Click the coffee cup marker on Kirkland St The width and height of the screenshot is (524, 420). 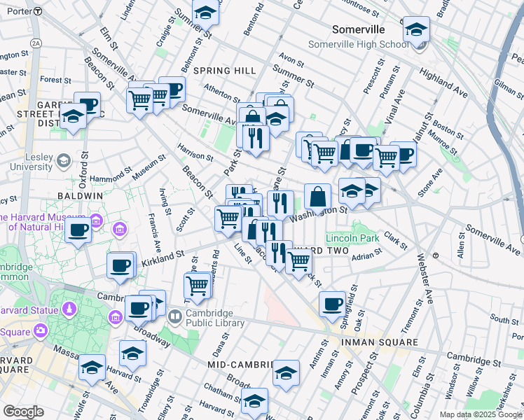point(120,266)
